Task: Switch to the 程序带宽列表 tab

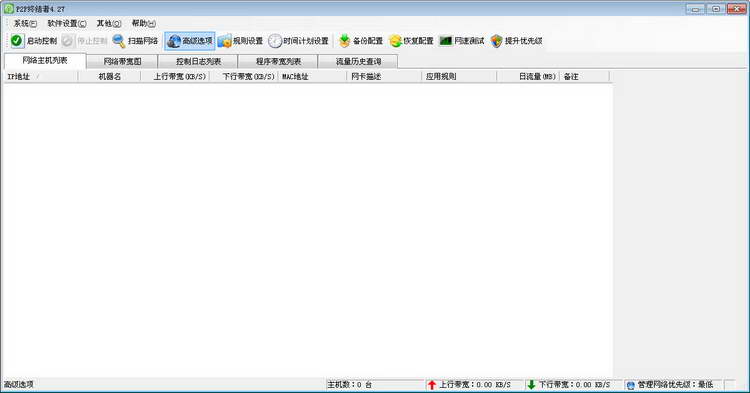Action: coord(278,62)
